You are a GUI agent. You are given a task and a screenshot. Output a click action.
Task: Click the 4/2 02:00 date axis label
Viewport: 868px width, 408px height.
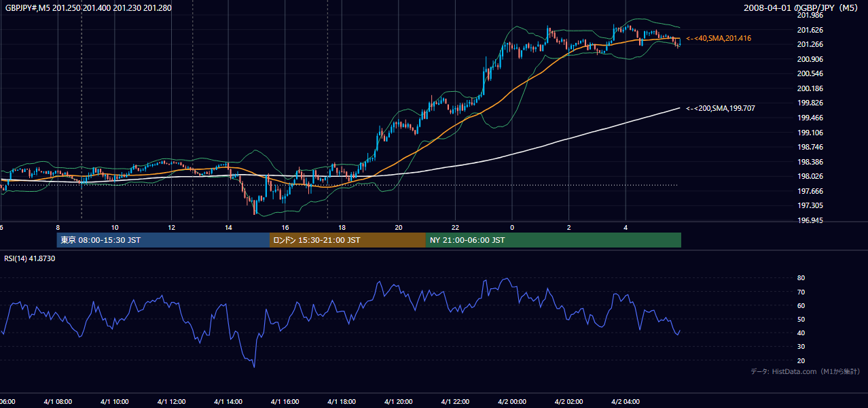[568, 402]
